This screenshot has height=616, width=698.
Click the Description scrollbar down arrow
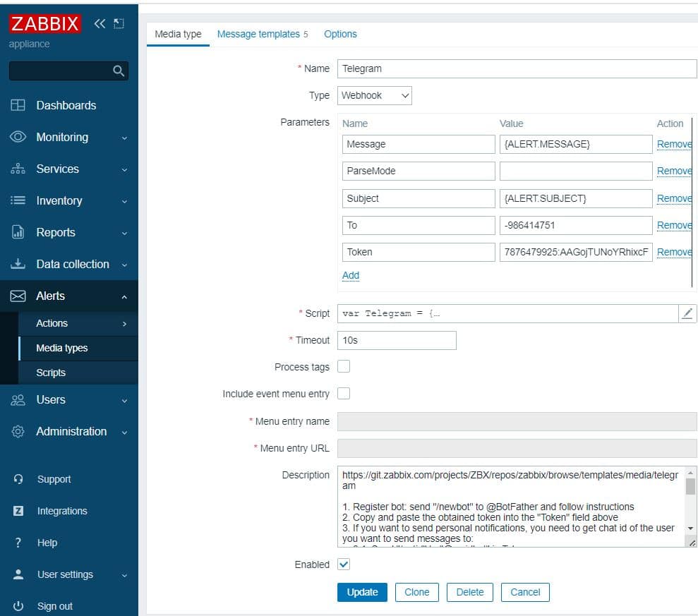[690, 529]
